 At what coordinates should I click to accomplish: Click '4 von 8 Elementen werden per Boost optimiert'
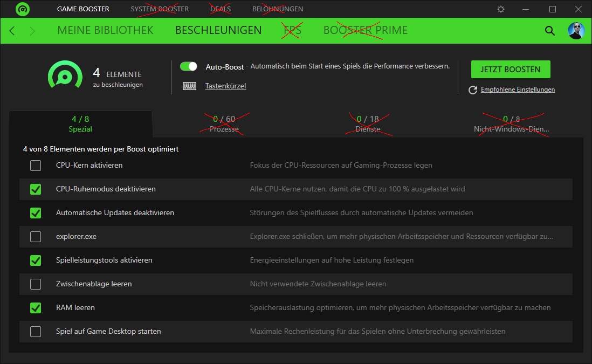101,149
